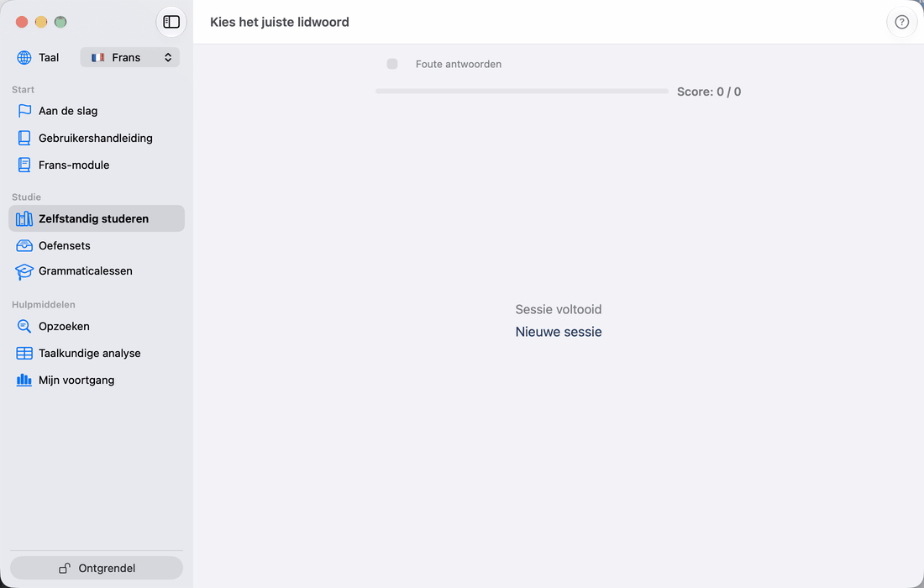924x588 pixels.
Task: Select Zelfstandig studeren in sidebar
Action: 97,218
